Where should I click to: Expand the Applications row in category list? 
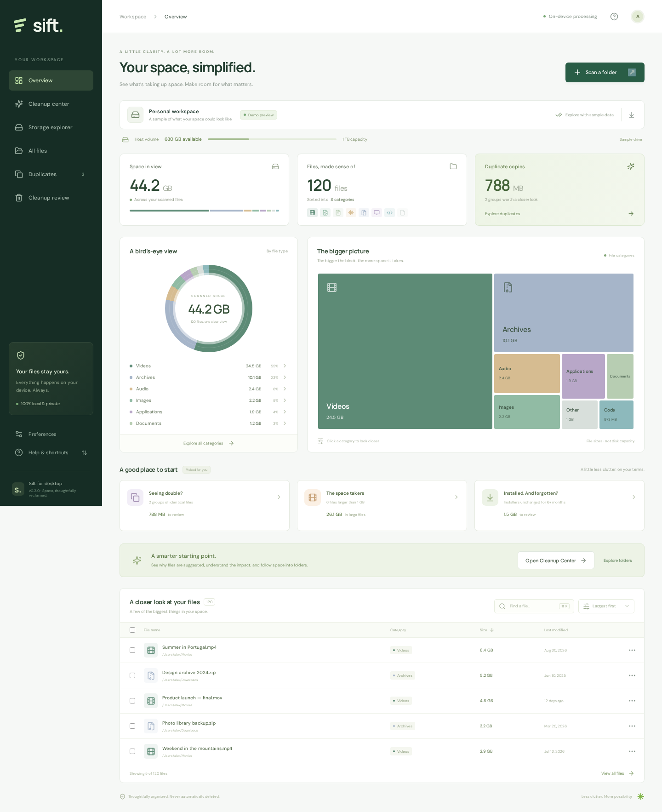[x=285, y=412]
